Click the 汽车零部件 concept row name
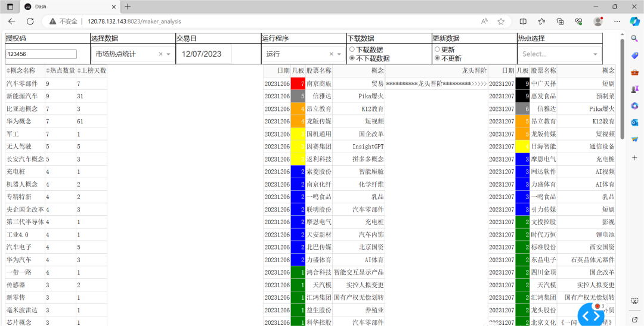 coord(22,83)
